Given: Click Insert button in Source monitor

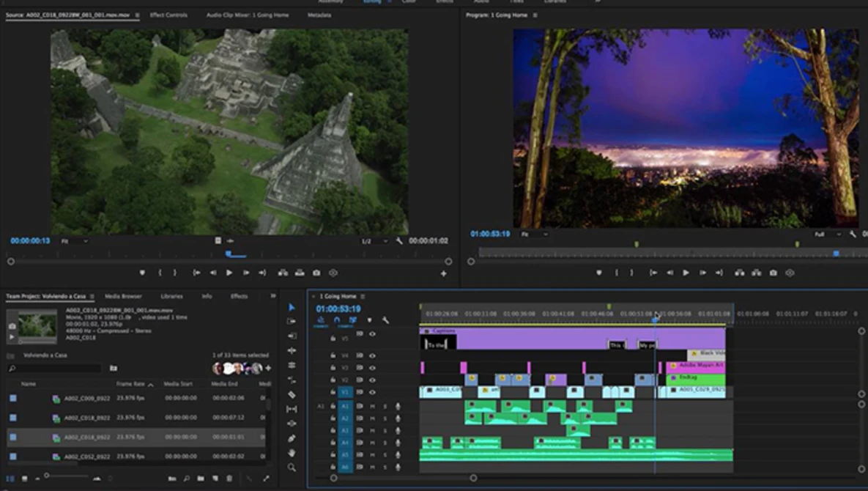Looking at the screenshot, I should (283, 273).
